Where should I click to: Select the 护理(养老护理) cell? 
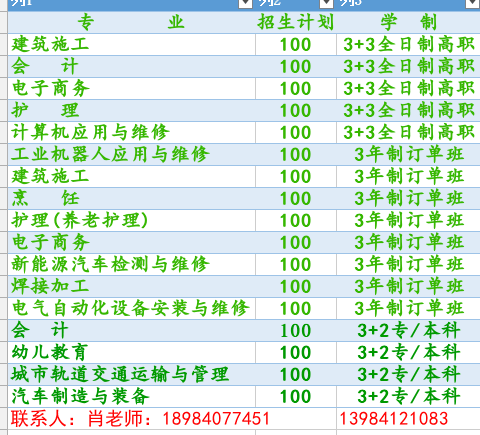[x=131, y=220]
